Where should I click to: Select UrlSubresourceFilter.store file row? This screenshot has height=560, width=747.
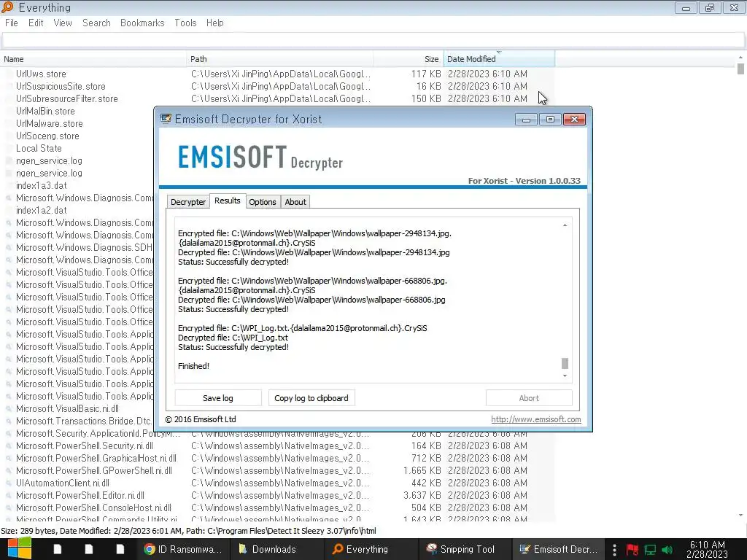tap(278, 98)
